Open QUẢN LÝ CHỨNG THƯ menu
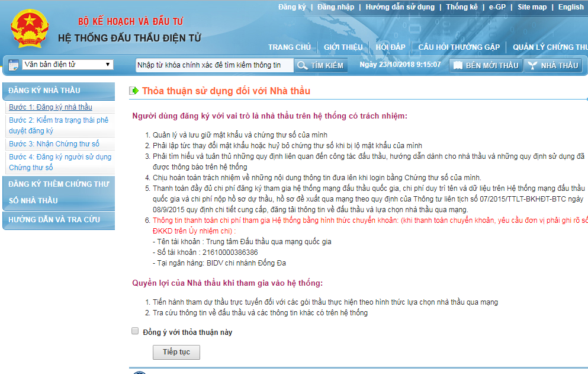 click(550, 47)
